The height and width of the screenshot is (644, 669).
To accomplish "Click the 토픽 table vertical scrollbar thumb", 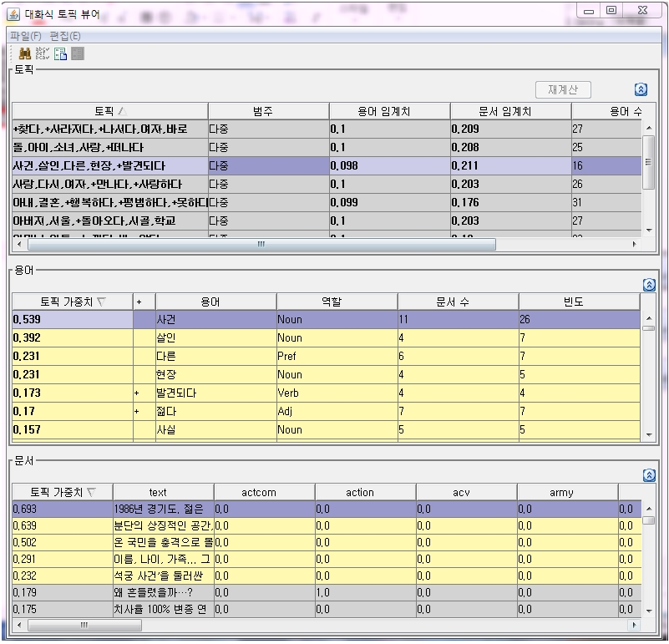I will click(x=648, y=162).
